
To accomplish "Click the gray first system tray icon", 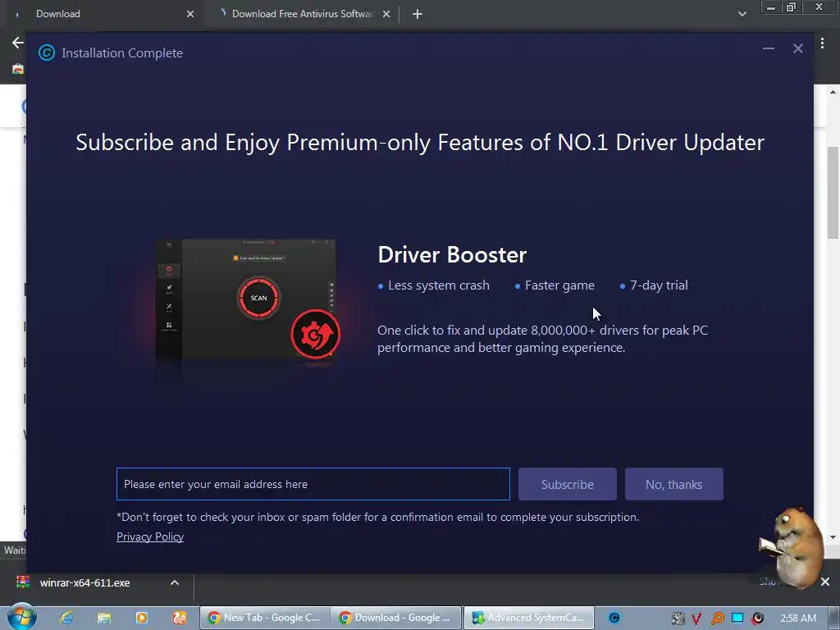I will click(678, 619).
